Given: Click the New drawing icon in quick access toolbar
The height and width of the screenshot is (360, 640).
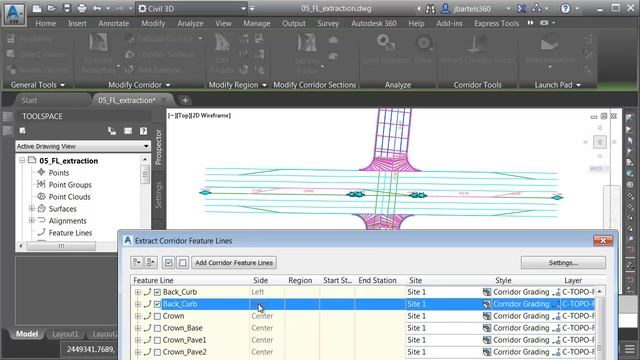Looking at the screenshot, I should pos(37,8).
